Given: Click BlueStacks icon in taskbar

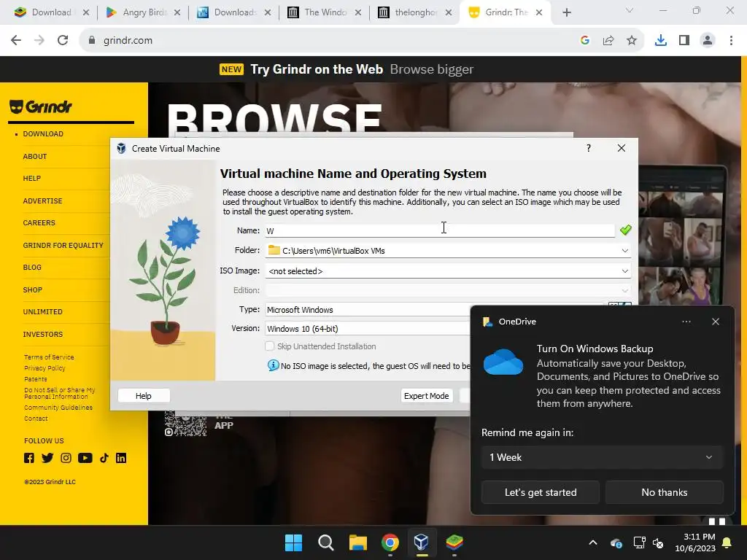Looking at the screenshot, I should coord(454,542).
